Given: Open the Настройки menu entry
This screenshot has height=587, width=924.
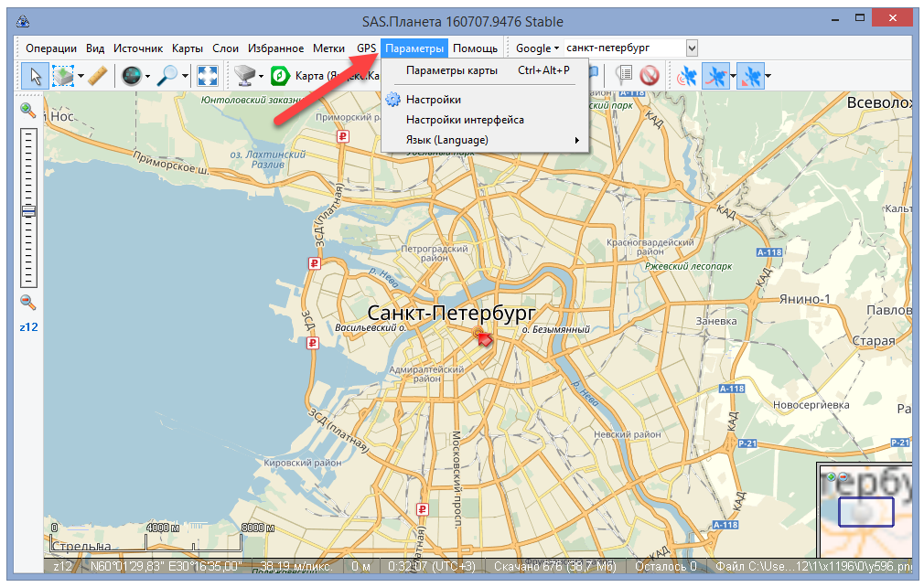Looking at the screenshot, I should click(x=433, y=100).
